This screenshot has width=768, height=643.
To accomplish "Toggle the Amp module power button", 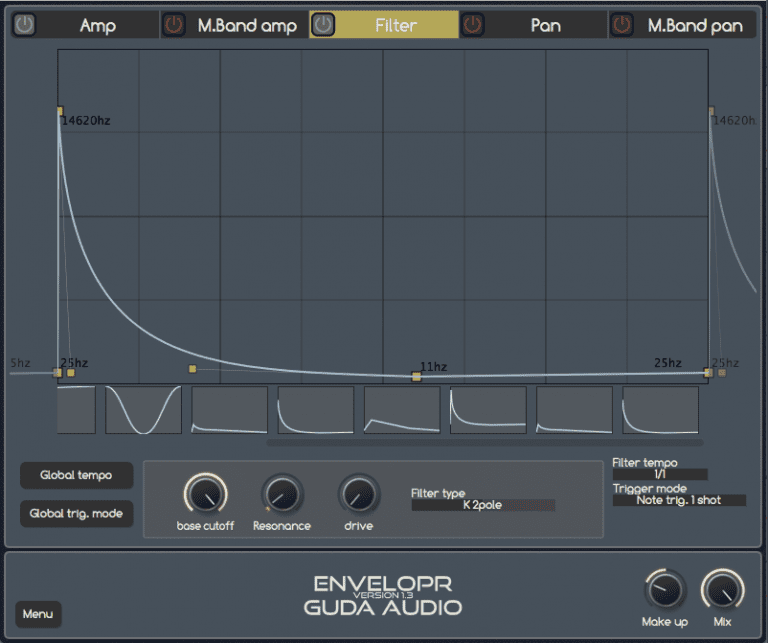I will click(24, 24).
